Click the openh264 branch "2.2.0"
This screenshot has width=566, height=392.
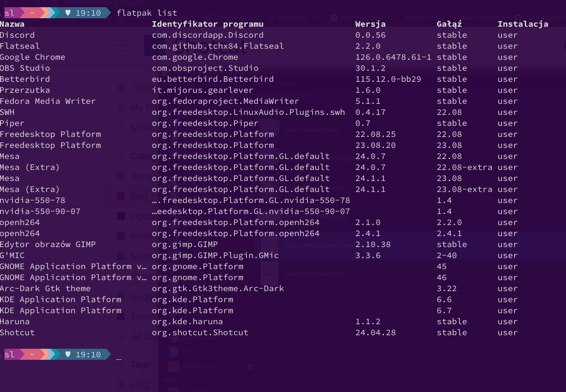click(x=449, y=222)
